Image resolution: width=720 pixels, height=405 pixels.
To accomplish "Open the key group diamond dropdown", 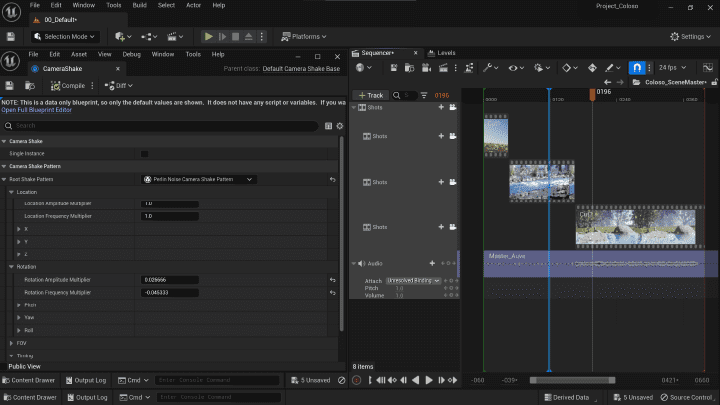I will tap(569, 68).
